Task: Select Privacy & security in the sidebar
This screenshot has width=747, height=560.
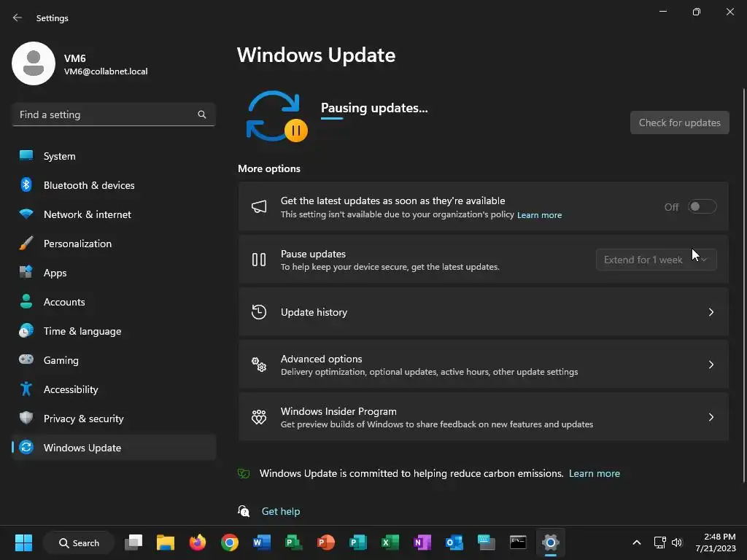Action: pyautogui.click(x=113, y=418)
